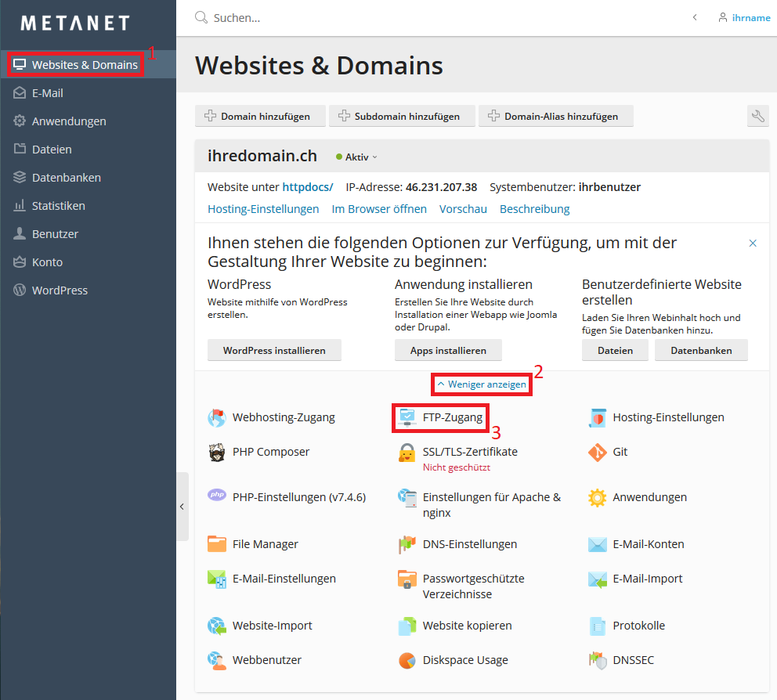Click the WordPress installieren button
Image resolution: width=777 pixels, height=700 pixels.
[x=274, y=351]
